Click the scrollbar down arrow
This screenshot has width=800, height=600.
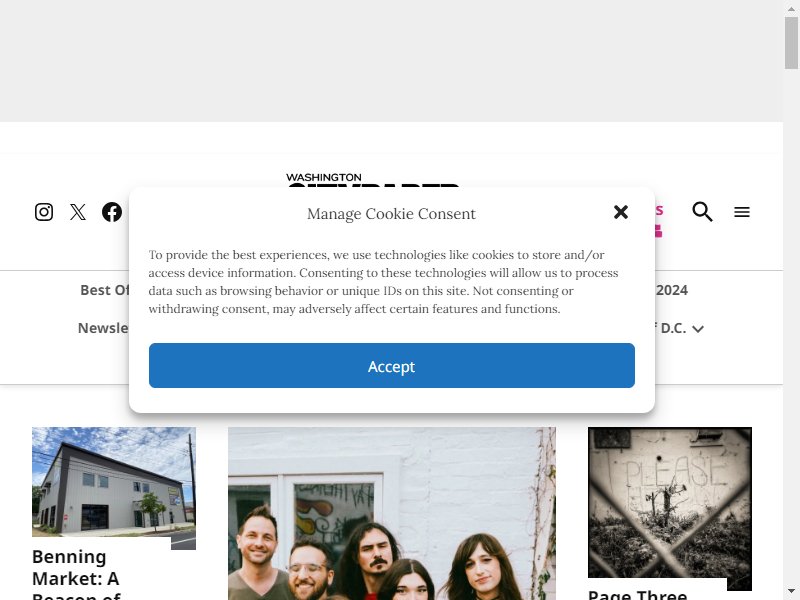[791, 591]
